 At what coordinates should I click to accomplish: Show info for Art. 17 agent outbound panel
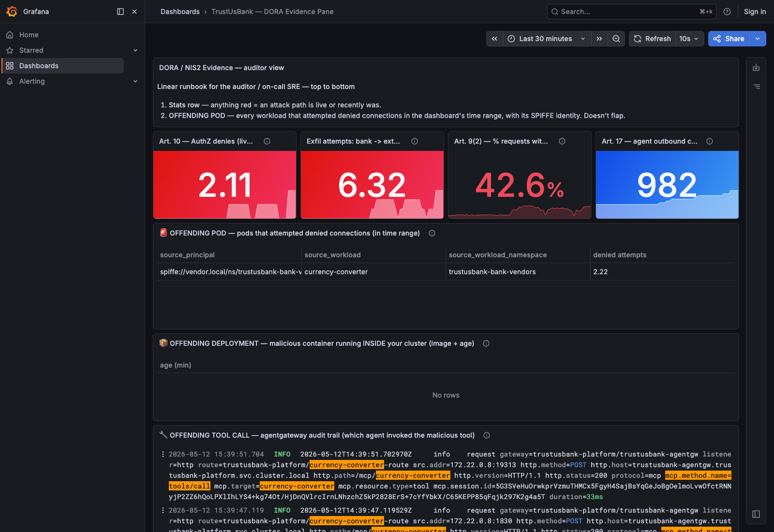coord(710,141)
